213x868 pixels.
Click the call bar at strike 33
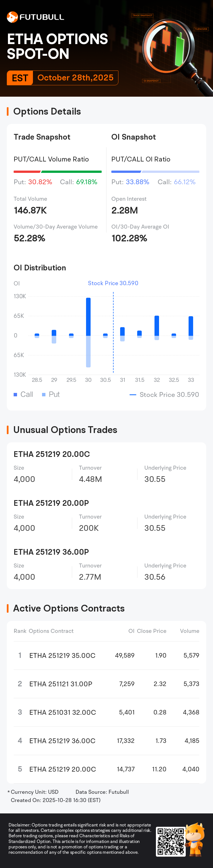tap(191, 326)
